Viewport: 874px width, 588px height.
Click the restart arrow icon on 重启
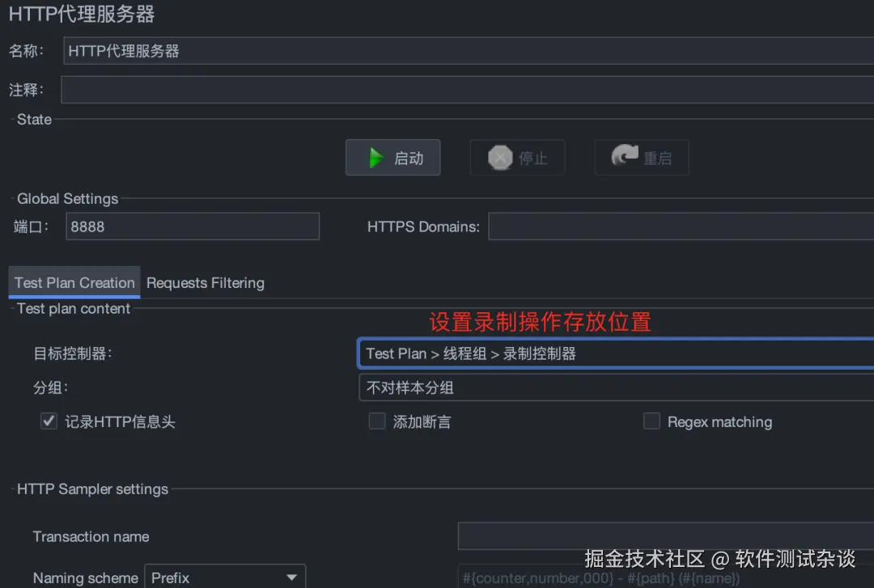click(x=624, y=155)
